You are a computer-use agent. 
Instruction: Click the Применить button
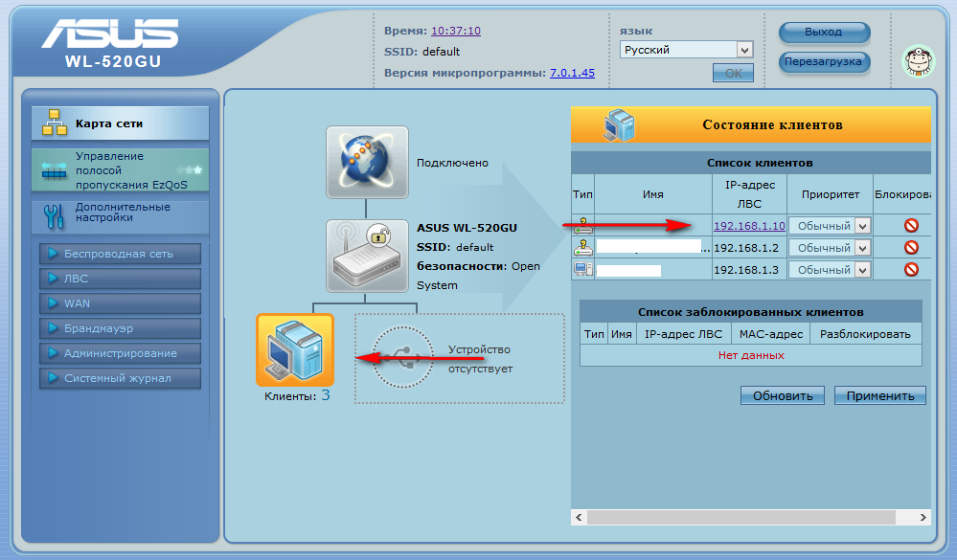click(880, 395)
